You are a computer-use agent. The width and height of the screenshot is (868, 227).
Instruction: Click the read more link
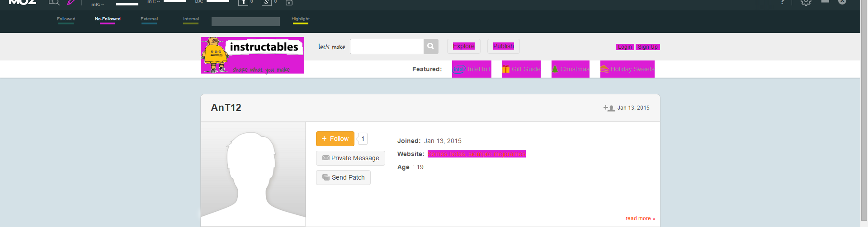point(640,218)
